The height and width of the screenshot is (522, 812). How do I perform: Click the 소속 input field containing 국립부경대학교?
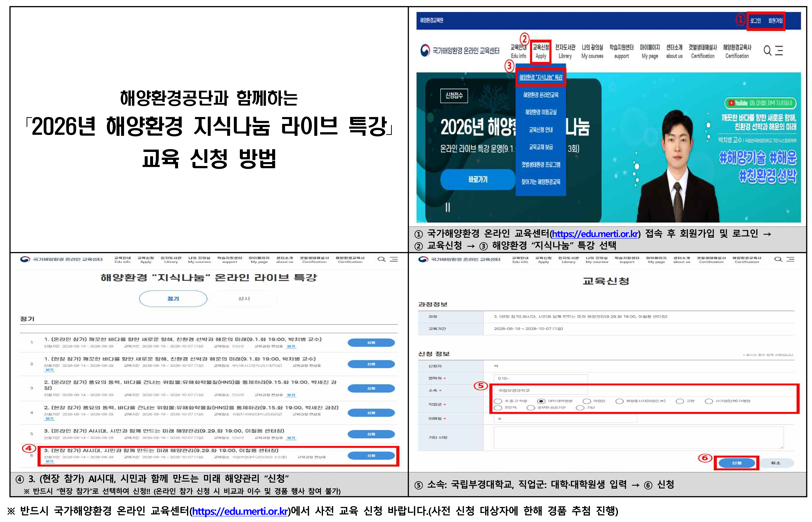click(x=540, y=391)
